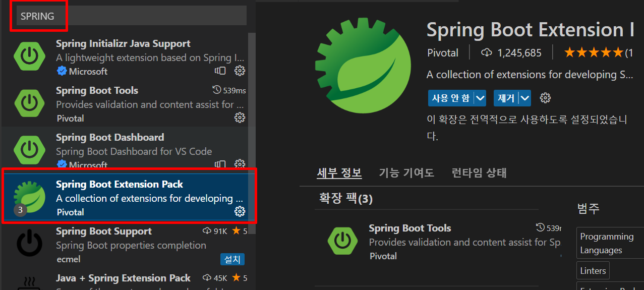Screen dimensions: 644x290
Task: Click Pivotal publisher under Spring Boot Tools in pack
Action: [x=383, y=256]
